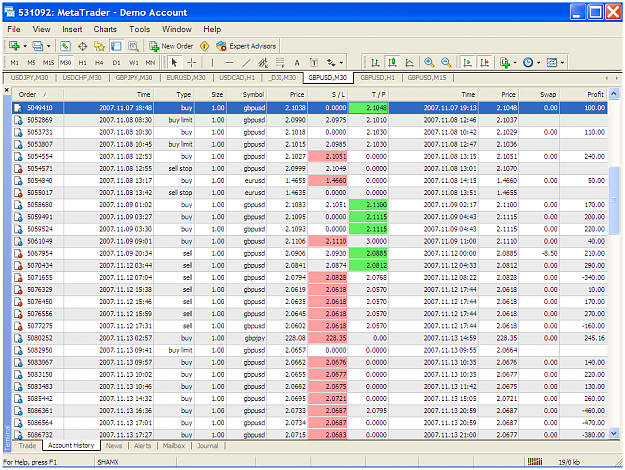This screenshot has width=625, height=470.
Task: Click the Zoom In magnifier
Action: pos(429,63)
